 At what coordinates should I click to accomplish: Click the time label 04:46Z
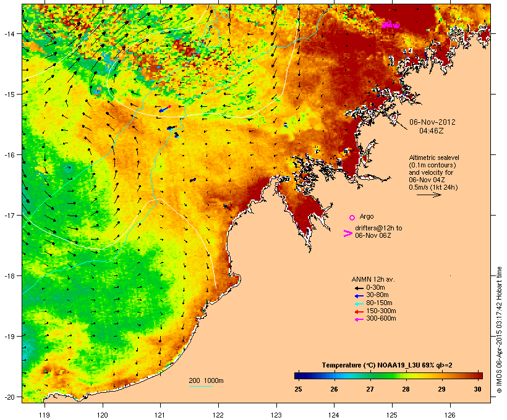[432, 131]
